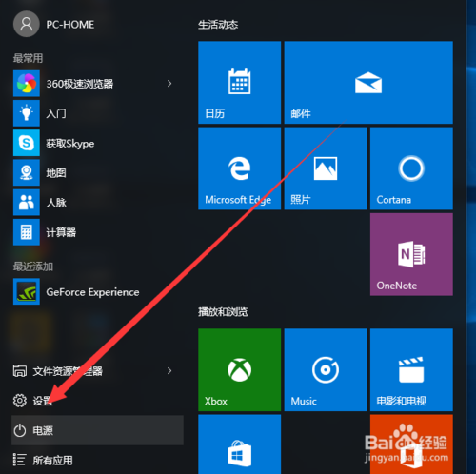Open the Store shopping bag tile
Screen dimensions: 476x474
click(x=240, y=444)
